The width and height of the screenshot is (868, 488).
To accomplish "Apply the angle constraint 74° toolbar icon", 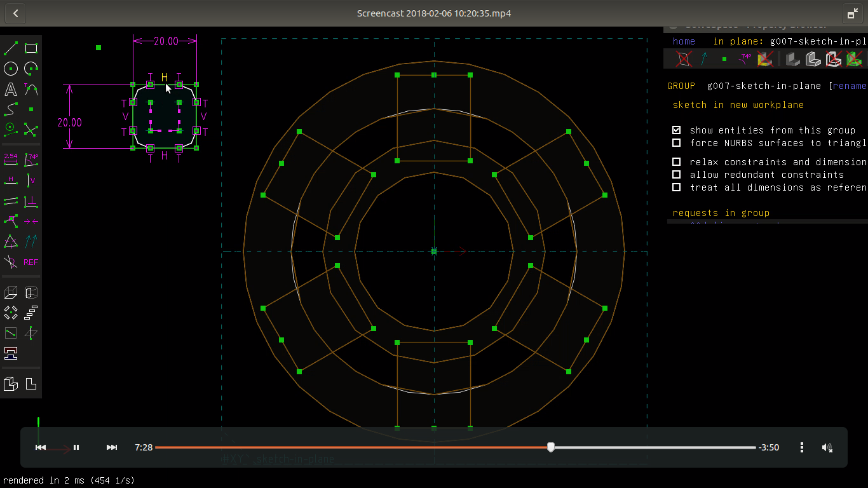I will [31, 159].
